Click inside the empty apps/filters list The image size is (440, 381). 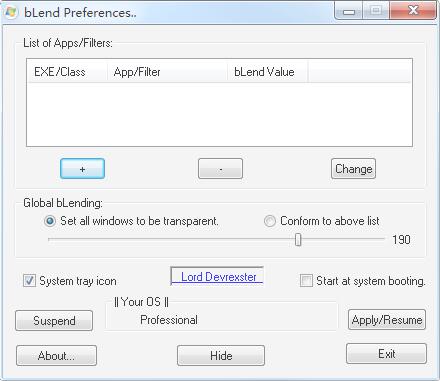point(219,114)
